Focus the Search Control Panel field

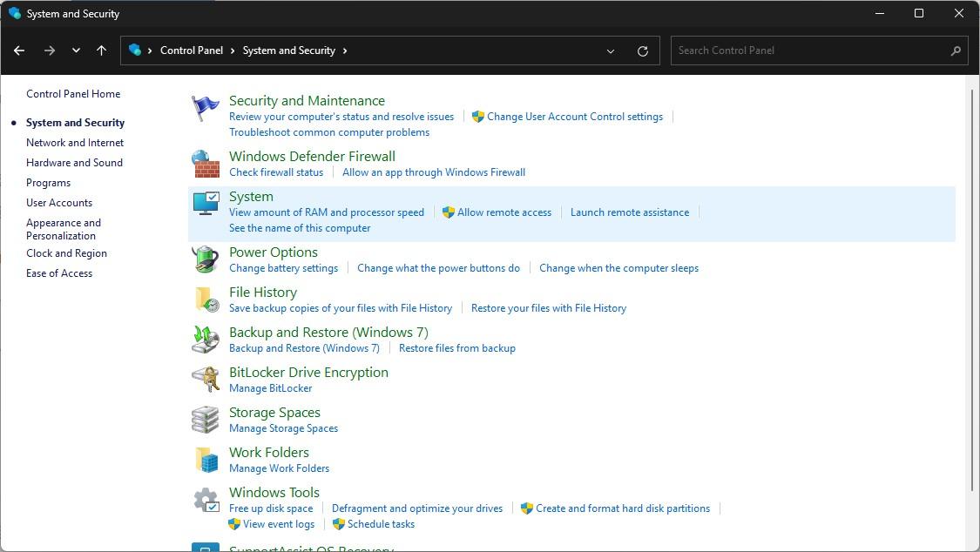pyautogui.click(x=819, y=50)
